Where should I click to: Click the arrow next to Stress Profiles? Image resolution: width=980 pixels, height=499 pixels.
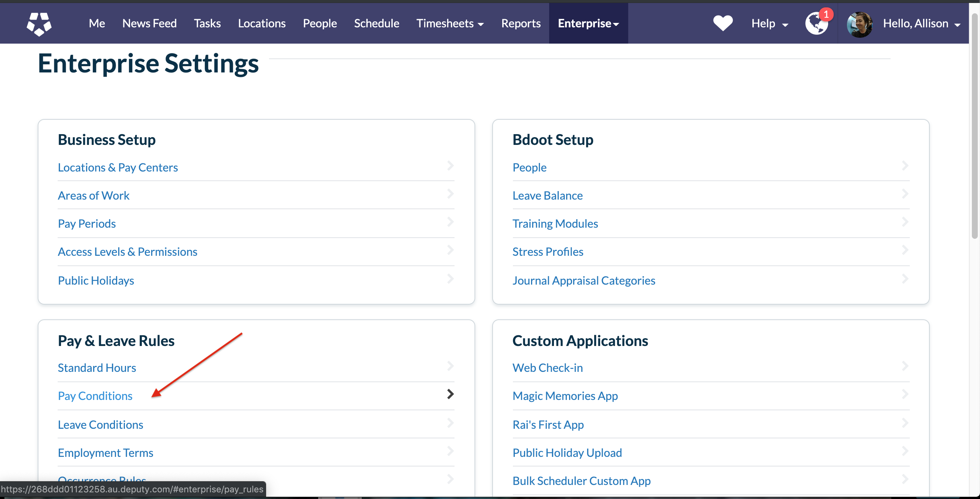tap(905, 250)
